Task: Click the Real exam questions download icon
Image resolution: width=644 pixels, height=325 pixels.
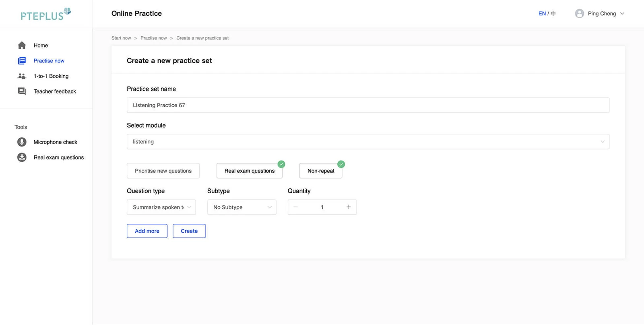Action: [x=22, y=157]
